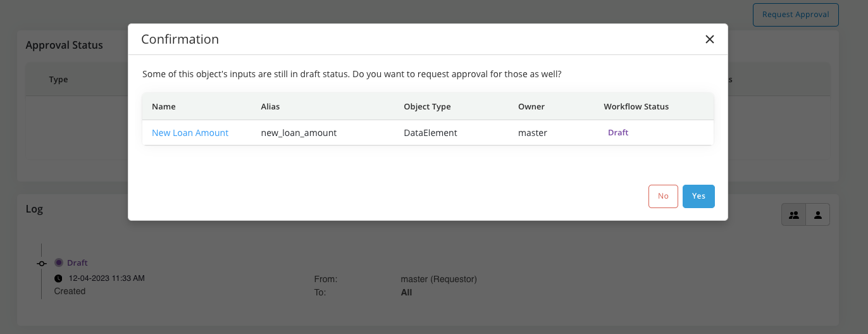Click the clock icon beside the log timestamp
Viewport: 868px width, 334px height.
pos(58,278)
